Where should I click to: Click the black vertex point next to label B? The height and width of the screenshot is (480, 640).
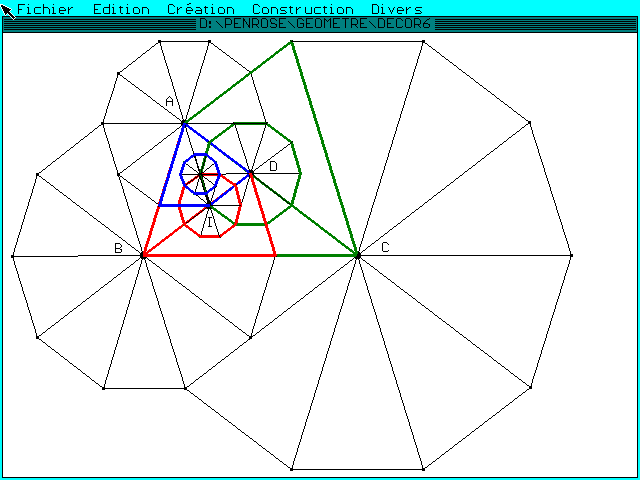point(143,256)
